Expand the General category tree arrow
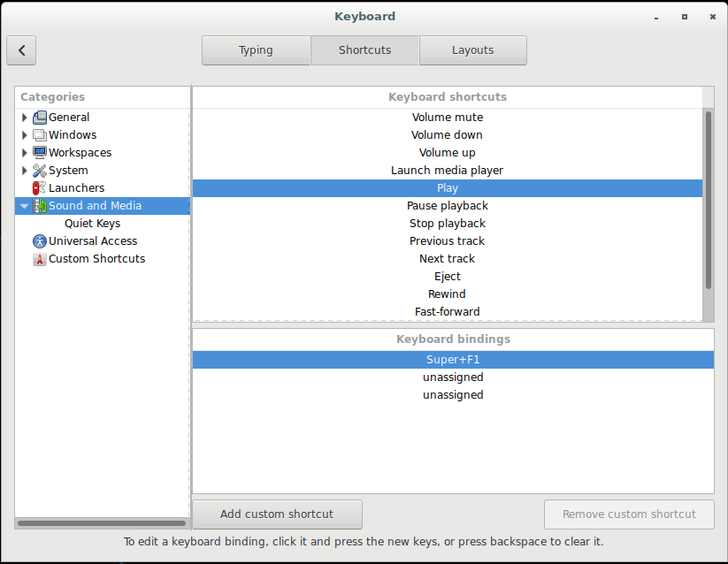The image size is (728, 564). (x=24, y=118)
